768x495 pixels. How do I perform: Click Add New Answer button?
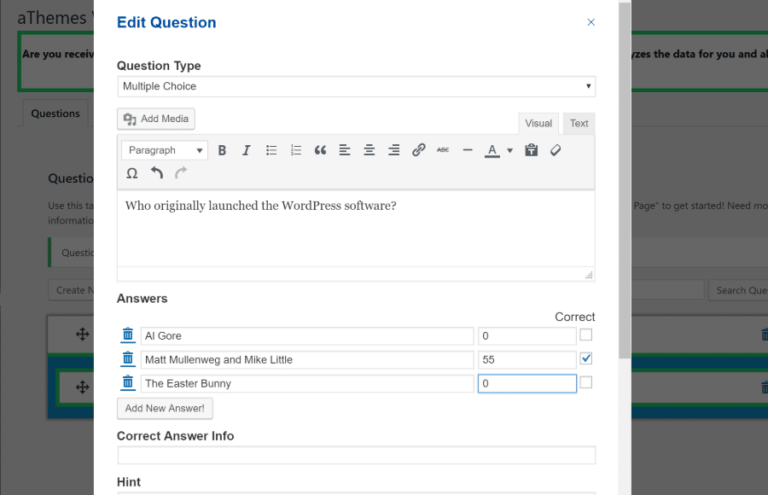[x=165, y=408]
